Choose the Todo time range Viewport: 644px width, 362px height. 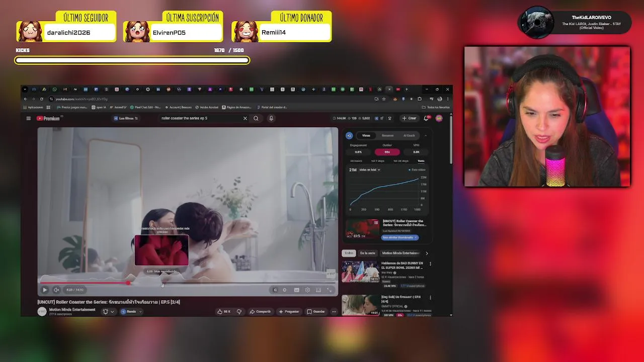421,161
